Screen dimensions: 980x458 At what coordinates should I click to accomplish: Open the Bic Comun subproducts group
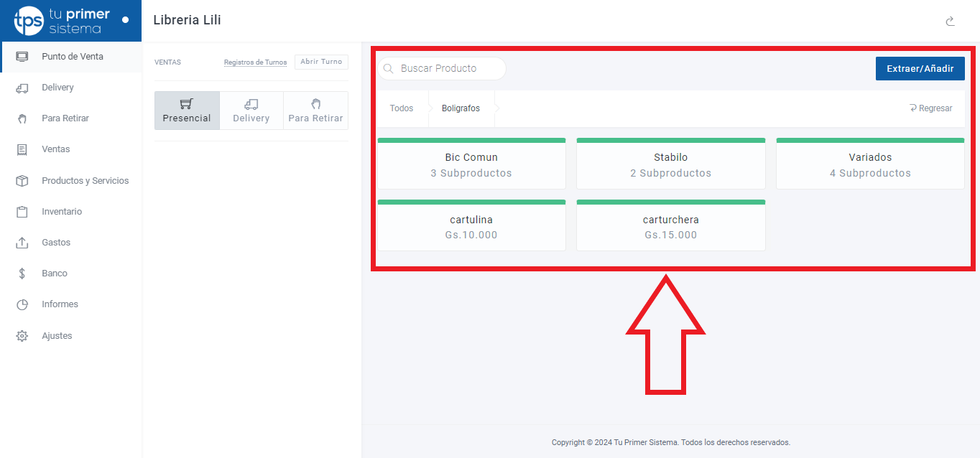pos(471,164)
